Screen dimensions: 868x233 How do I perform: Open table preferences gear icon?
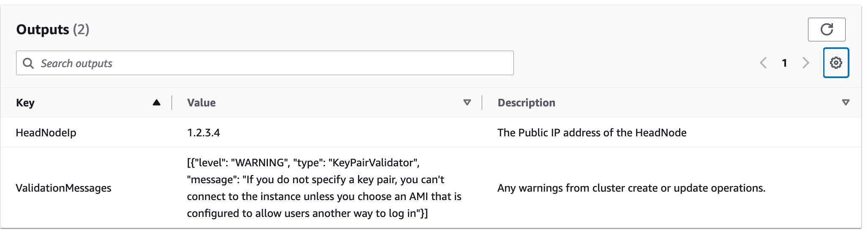coord(835,63)
